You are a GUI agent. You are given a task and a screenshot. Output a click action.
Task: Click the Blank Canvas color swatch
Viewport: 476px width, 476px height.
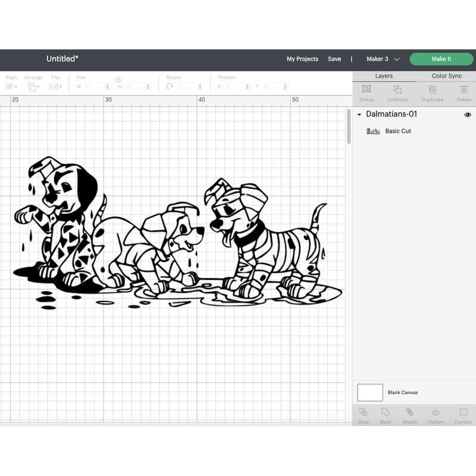369,392
